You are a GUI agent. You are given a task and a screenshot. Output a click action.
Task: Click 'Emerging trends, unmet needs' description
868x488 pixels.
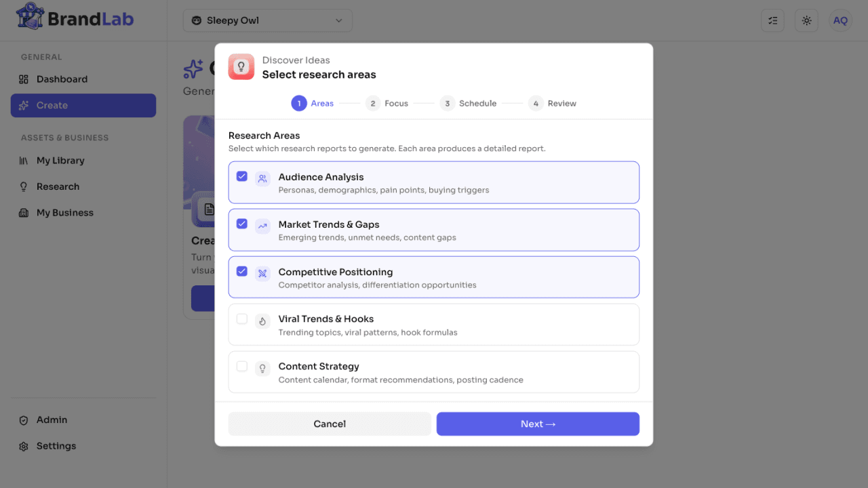(x=368, y=238)
